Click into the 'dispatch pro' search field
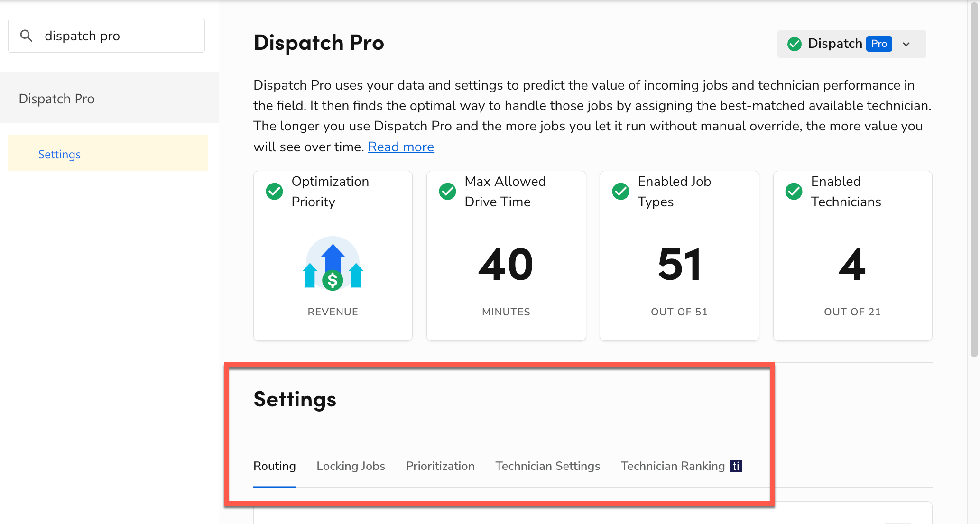This screenshot has width=980, height=524. [x=106, y=36]
